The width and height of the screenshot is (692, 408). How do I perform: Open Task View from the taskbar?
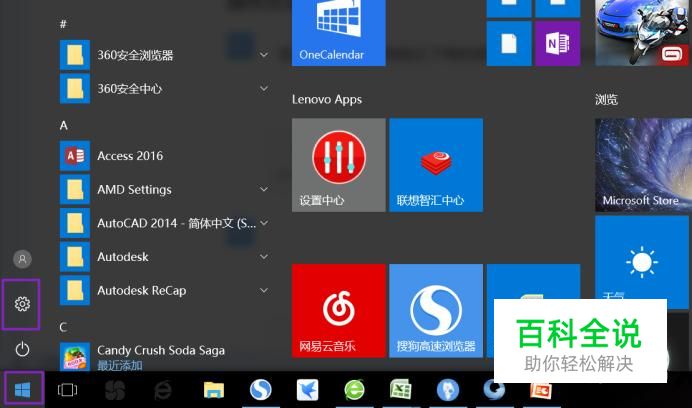(x=67, y=389)
